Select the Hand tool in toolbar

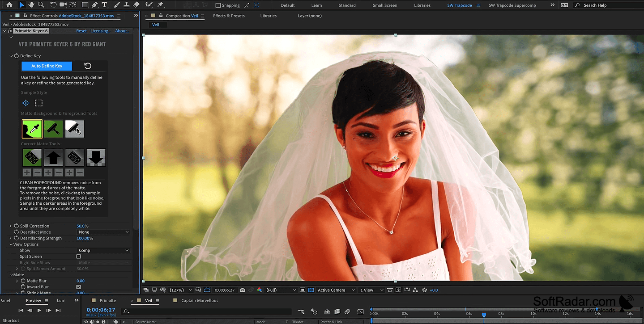31,5
